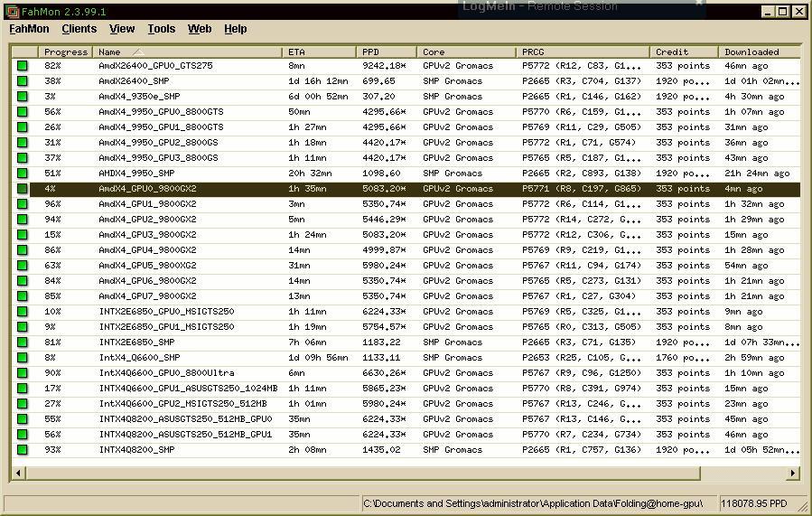This screenshot has width=812, height=516.
Task: Click status icon of INTX4Q8200_ASUSGTS250_512MB_GPU1
Action: [23, 435]
